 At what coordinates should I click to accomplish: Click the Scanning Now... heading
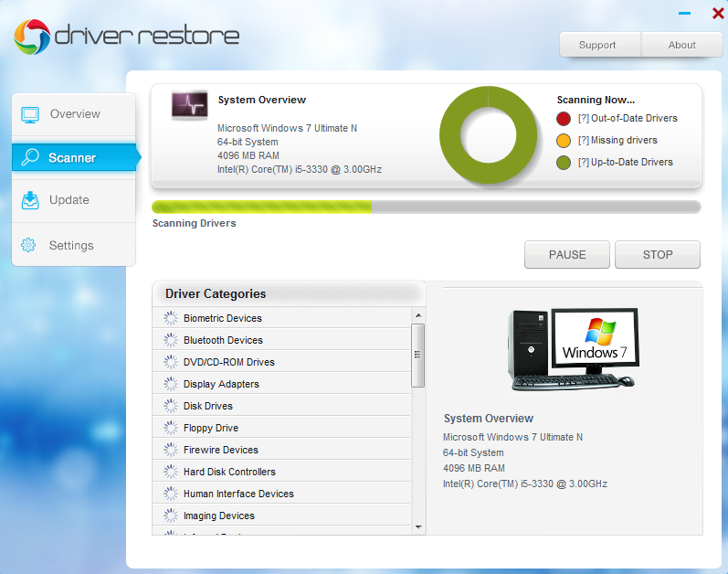point(596,100)
